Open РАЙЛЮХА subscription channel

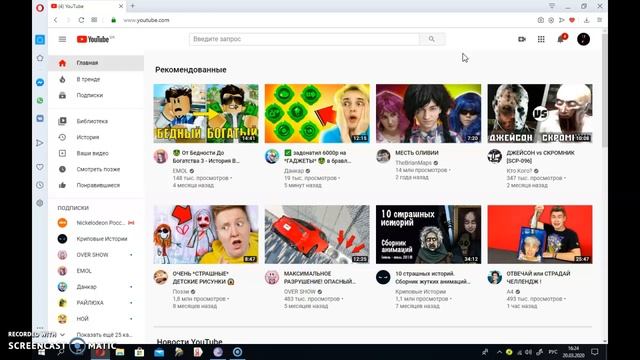click(x=96, y=302)
